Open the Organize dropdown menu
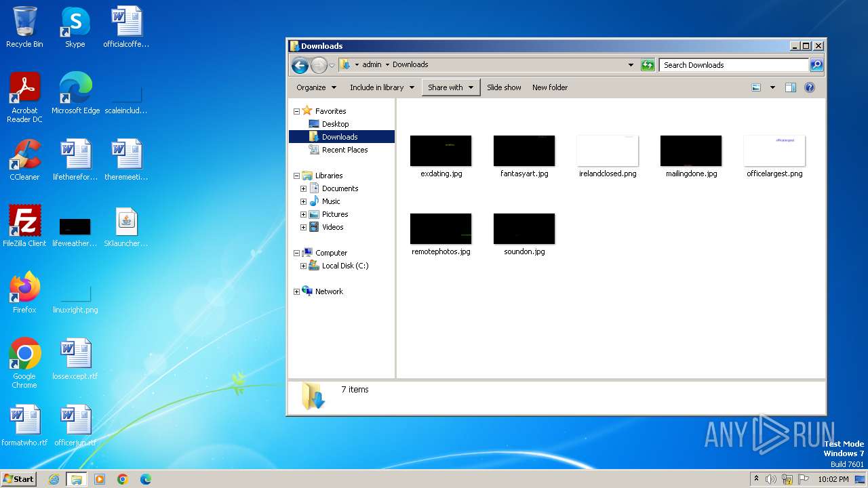Image resolution: width=868 pixels, height=488 pixels. tap(316, 87)
